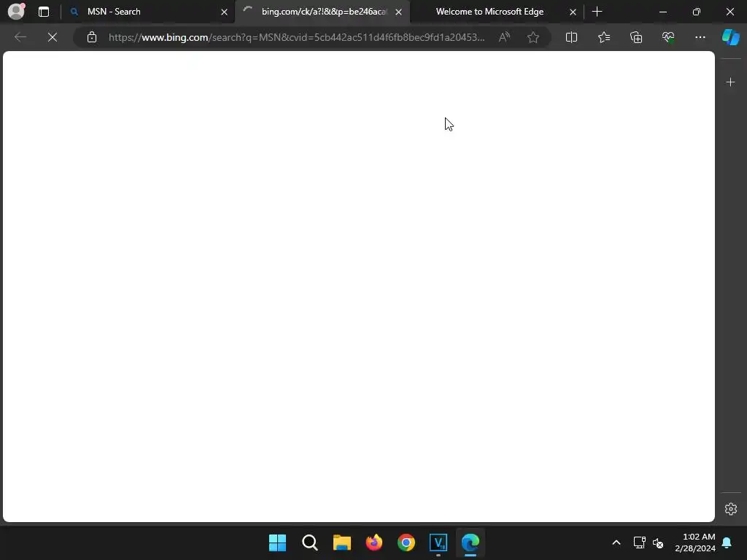Show hidden system tray icons
The width and height of the screenshot is (747, 560).
616,542
